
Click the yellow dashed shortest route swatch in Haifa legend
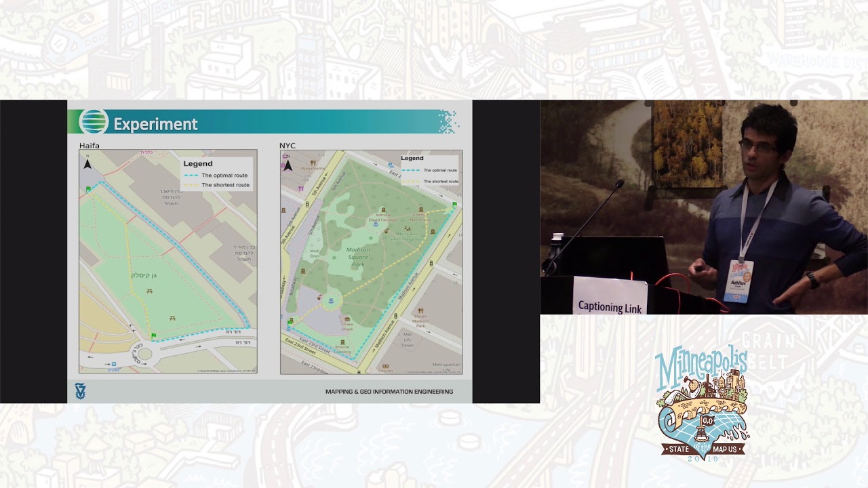191,185
